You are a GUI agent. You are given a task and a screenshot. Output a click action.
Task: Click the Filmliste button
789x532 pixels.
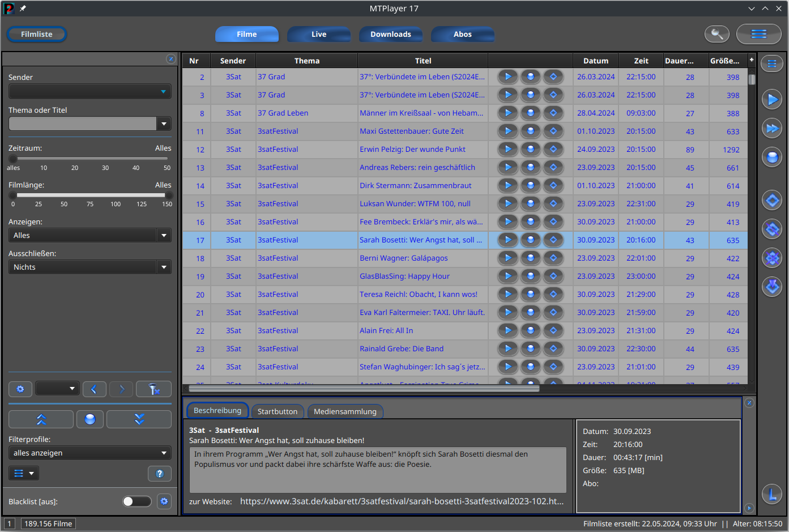coord(37,34)
